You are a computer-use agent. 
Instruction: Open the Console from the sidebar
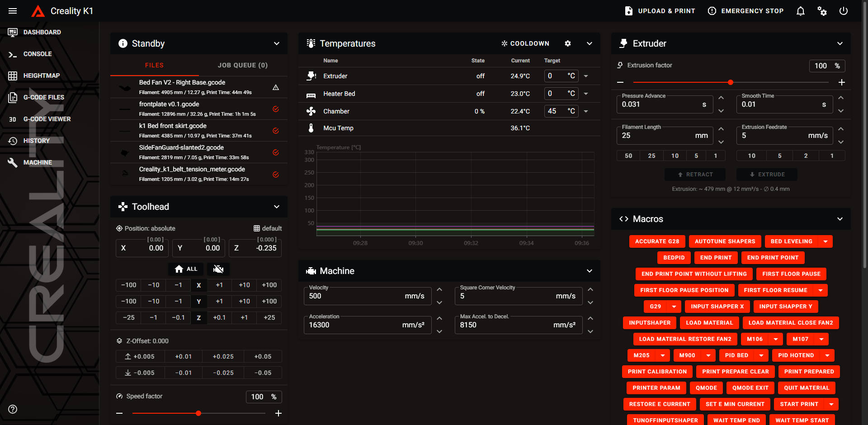pos(38,54)
